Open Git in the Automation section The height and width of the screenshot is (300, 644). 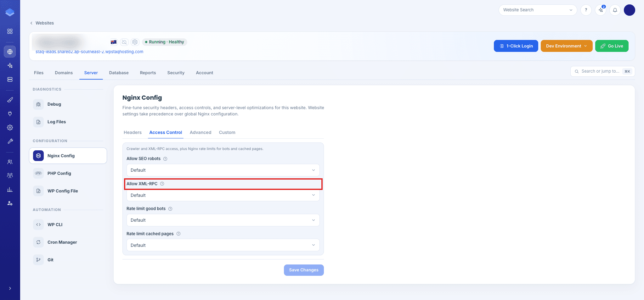click(x=68, y=260)
